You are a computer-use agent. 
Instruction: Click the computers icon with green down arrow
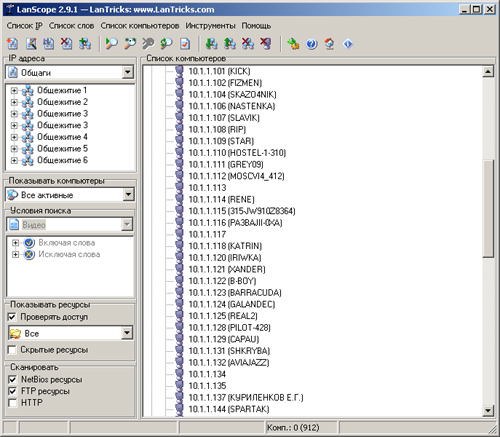[211, 44]
